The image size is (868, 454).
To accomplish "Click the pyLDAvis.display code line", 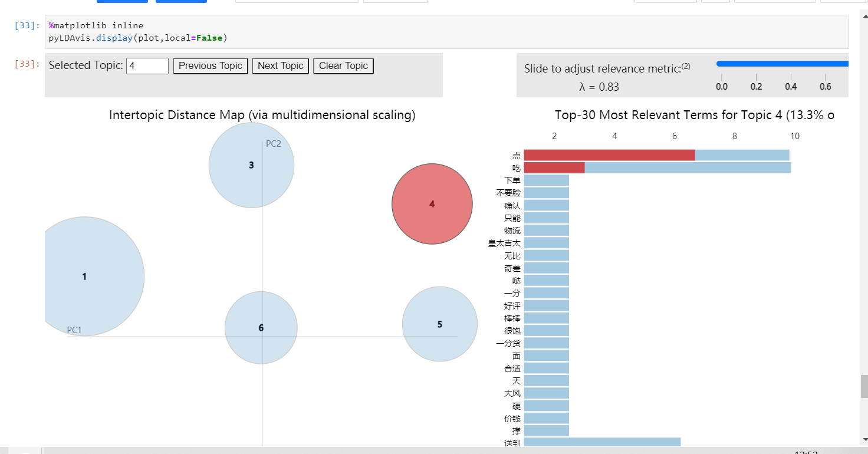I will tap(138, 38).
